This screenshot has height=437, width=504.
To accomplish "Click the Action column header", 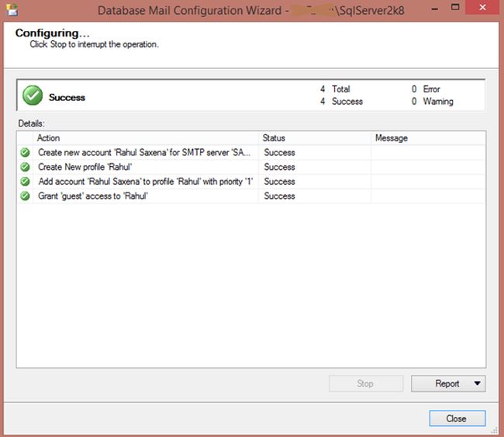I will (146, 138).
